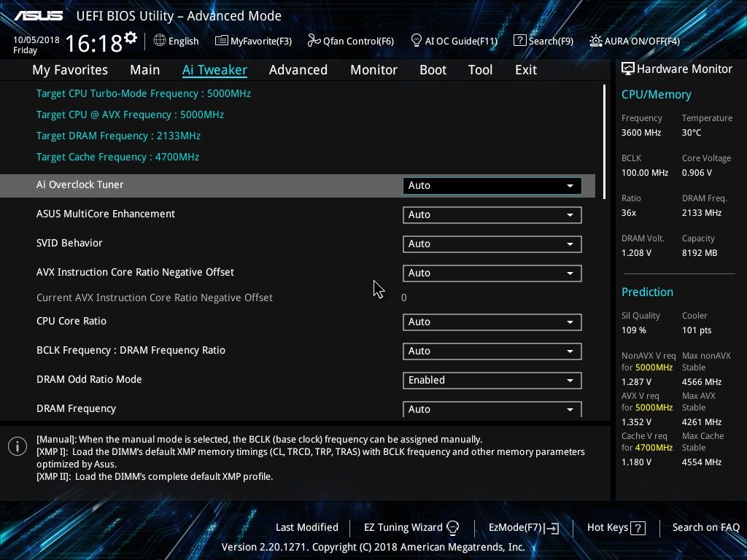Screen dimensions: 747x560
Task: Open the CPU Core Ratio dropdown
Action: [x=492, y=322]
